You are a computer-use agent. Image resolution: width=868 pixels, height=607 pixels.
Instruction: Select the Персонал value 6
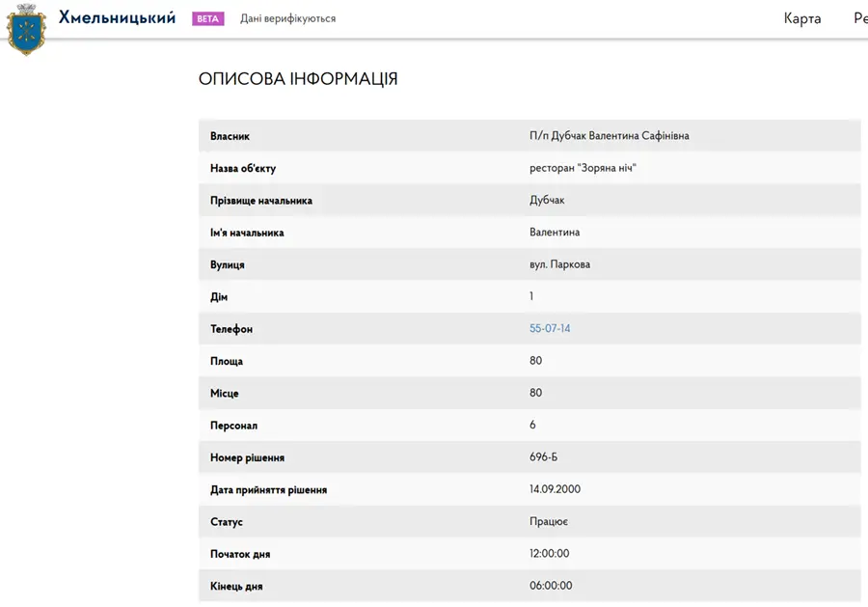532,425
